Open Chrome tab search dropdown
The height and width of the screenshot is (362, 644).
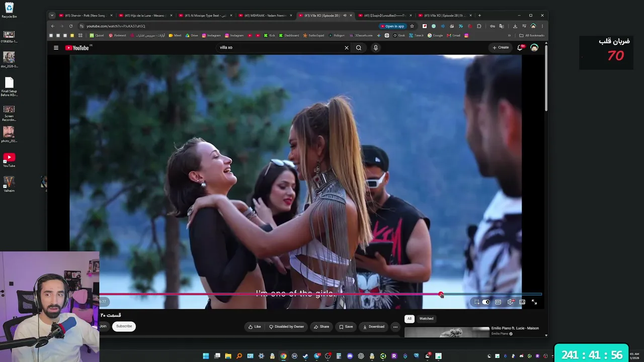click(52, 16)
